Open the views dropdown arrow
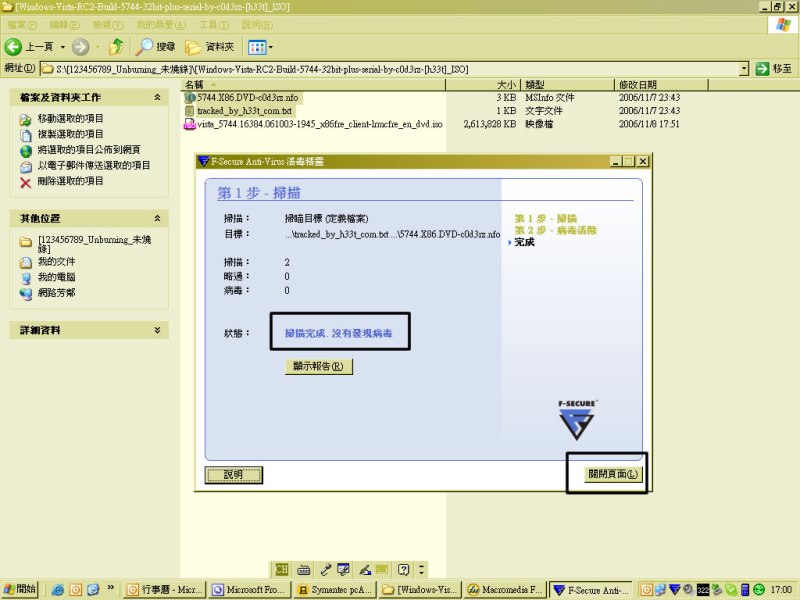 pyautogui.click(x=270, y=47)
